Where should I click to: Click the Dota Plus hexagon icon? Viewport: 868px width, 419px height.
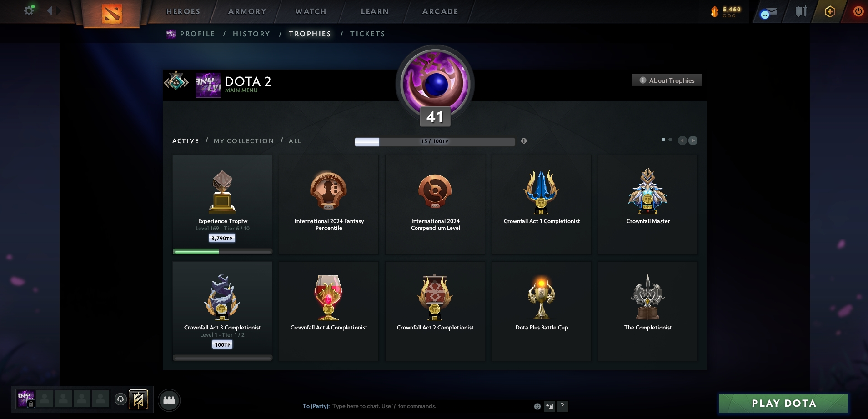pos(830,11)
